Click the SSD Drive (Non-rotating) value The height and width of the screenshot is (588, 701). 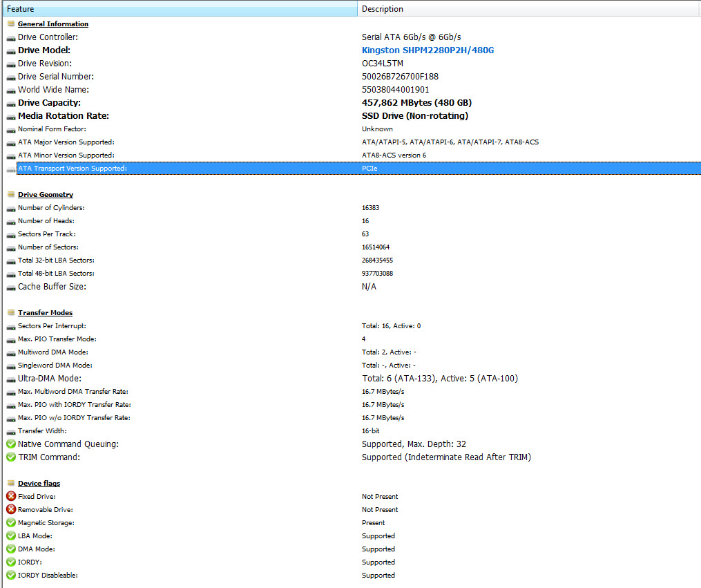tap(415, 116)
